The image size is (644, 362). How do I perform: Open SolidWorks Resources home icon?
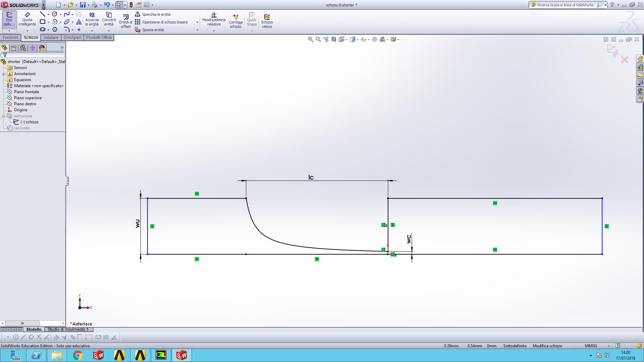pyautogui.click(x=640, y=59)
